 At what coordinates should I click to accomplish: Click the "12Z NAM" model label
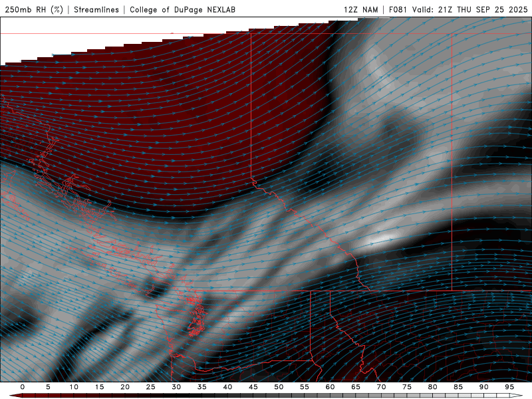[360, 9]
